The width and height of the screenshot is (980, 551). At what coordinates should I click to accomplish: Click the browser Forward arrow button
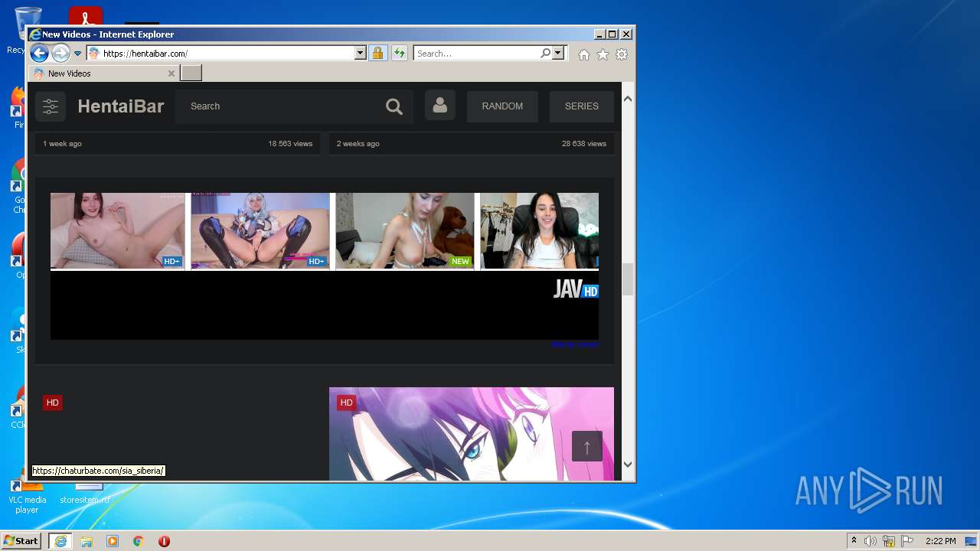[60, 54]
